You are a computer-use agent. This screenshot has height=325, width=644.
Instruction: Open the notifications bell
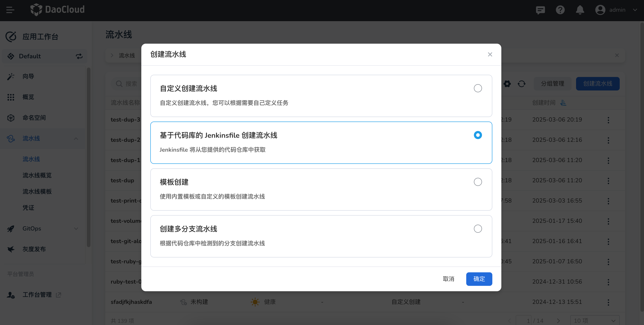580,10
